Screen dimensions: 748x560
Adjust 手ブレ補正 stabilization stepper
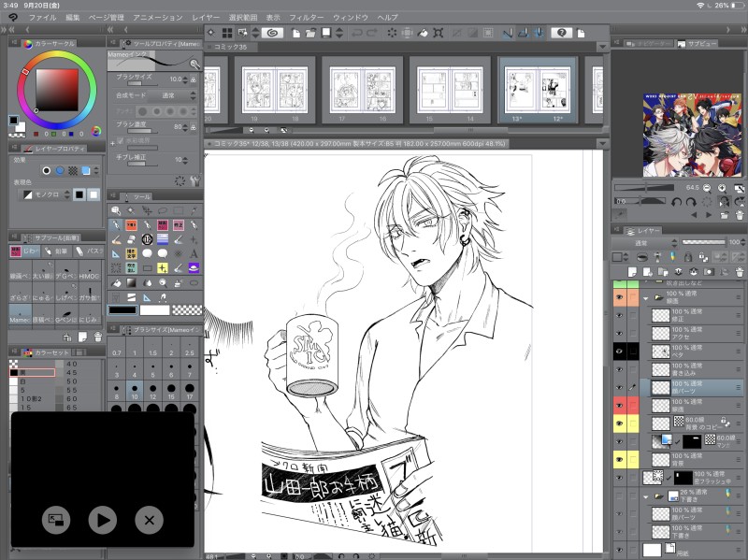point(185,160)
